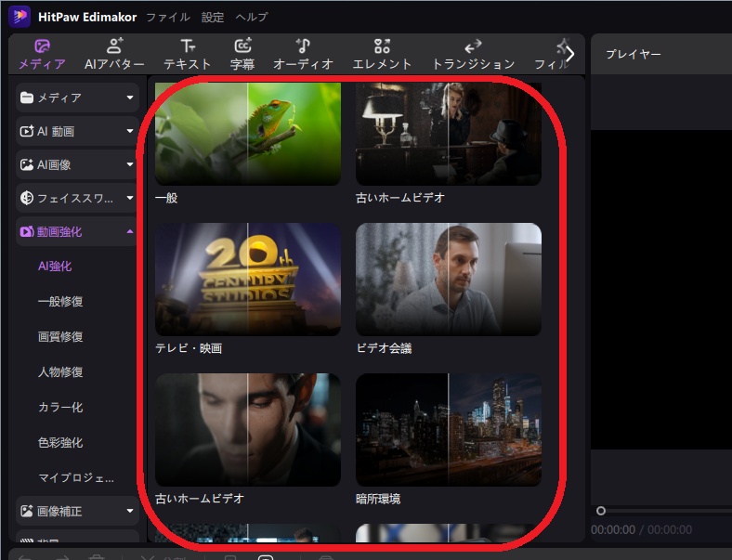Choose the 古いホームビデオ lamp scene thumbnail

point(449,134)
